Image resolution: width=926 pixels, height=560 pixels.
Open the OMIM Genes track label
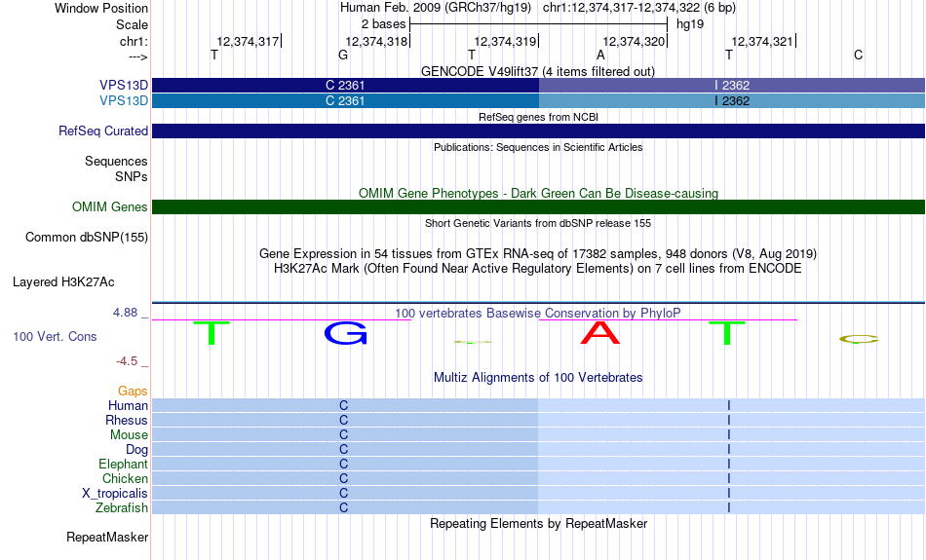pos(109,207)
